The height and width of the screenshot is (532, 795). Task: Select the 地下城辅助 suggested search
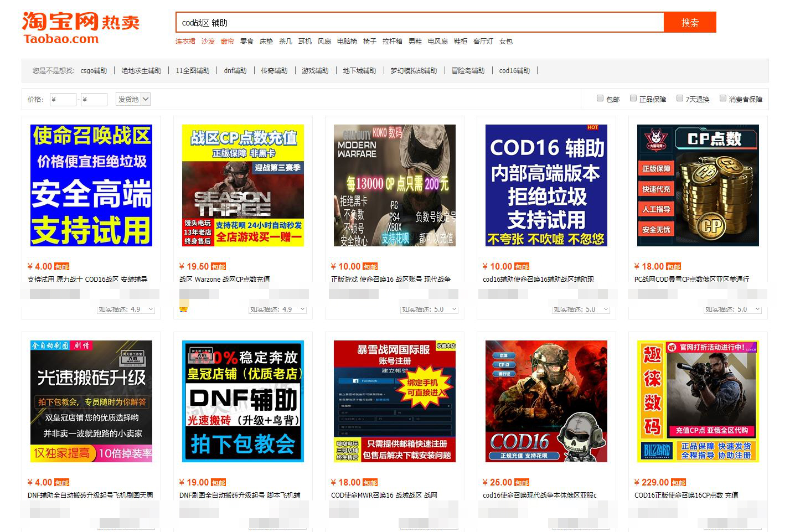(x=359, y=71)
